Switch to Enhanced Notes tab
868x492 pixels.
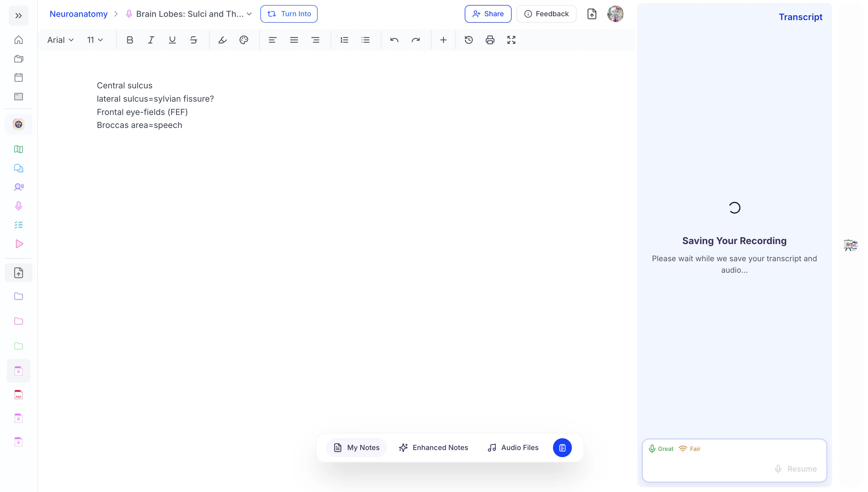(433, 447)
